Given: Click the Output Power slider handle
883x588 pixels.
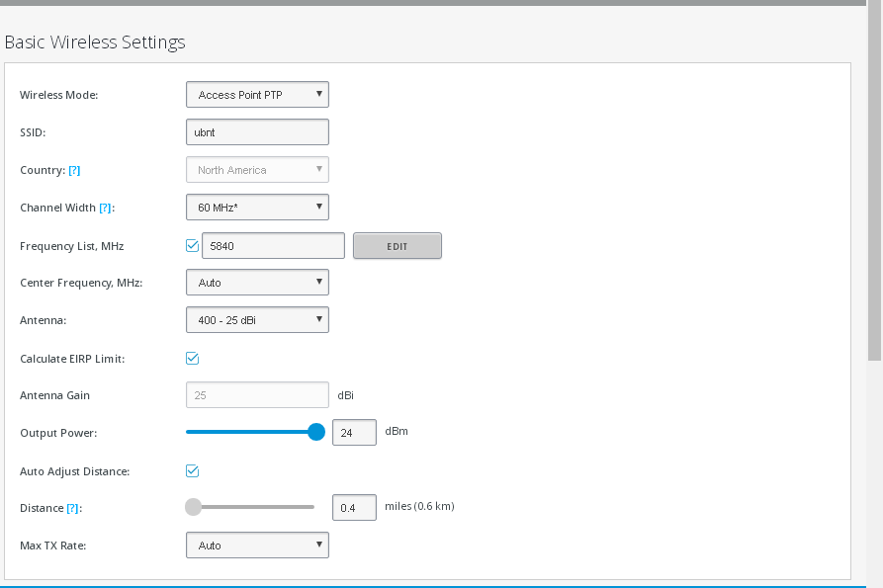Looking at the screenshot, I should (x=316, y=432).
